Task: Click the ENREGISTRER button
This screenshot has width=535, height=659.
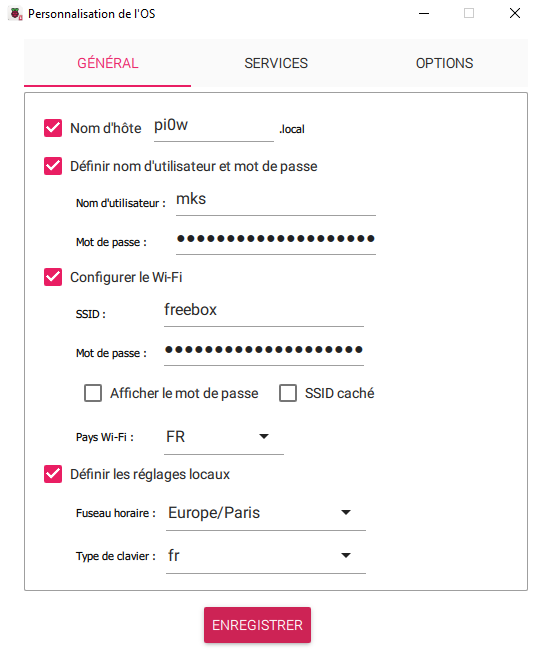Action: click(257, 625)
